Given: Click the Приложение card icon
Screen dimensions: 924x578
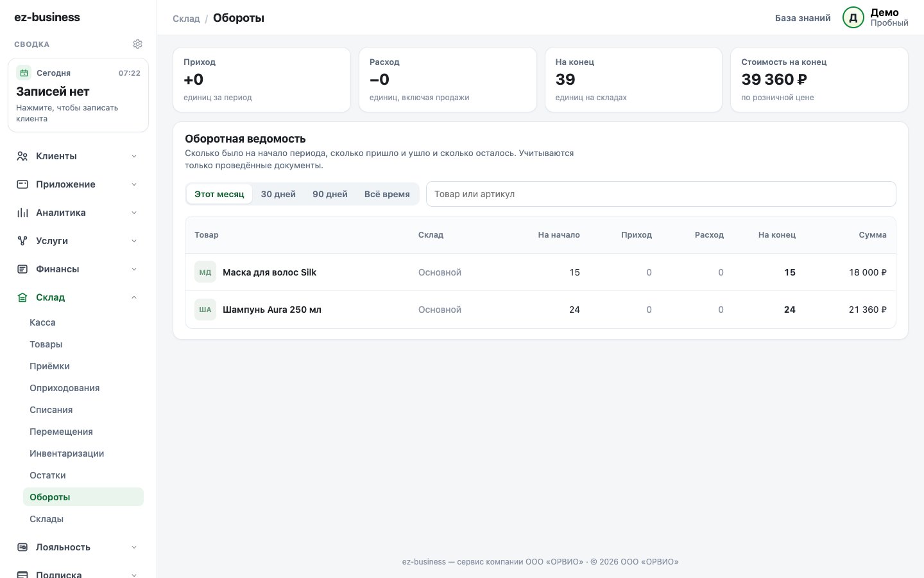Looking at the screenshot, I should [x=22, y=184].
